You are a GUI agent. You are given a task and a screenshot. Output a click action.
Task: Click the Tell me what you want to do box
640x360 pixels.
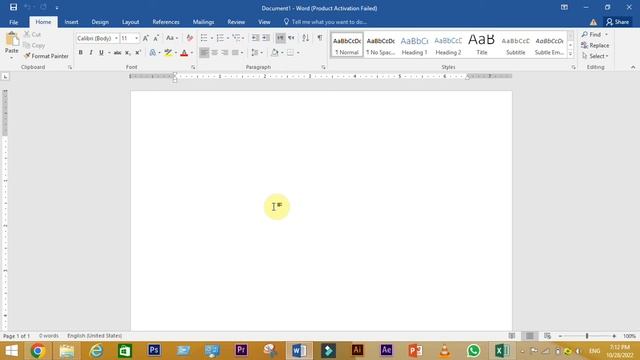click(x=325, y=22)
